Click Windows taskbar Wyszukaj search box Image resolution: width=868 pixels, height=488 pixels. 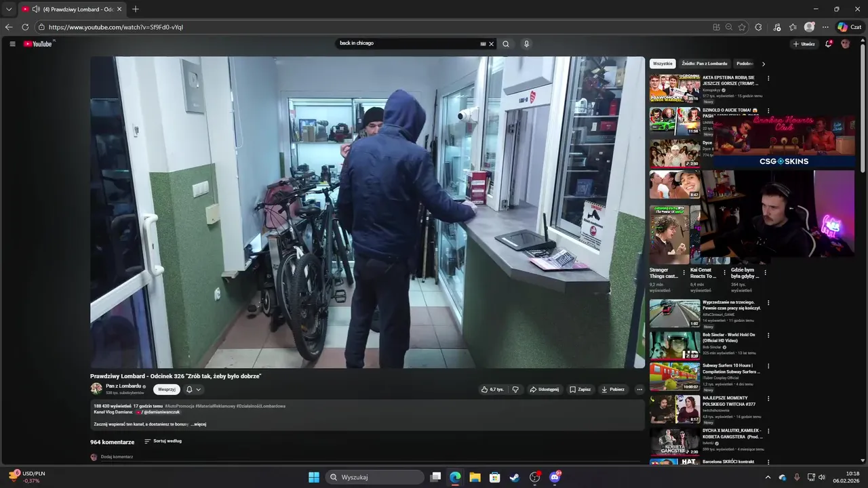[375, 477]
